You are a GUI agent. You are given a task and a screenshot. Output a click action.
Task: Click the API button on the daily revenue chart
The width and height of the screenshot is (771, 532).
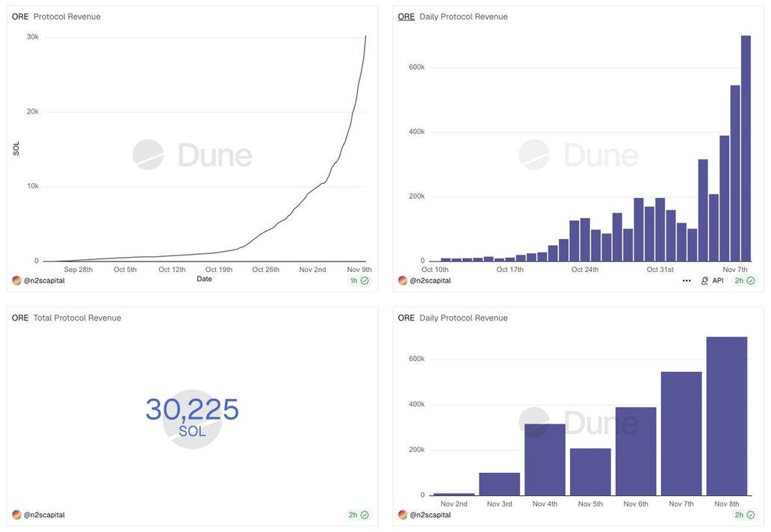pyautogui.click(x=712, y=281)
